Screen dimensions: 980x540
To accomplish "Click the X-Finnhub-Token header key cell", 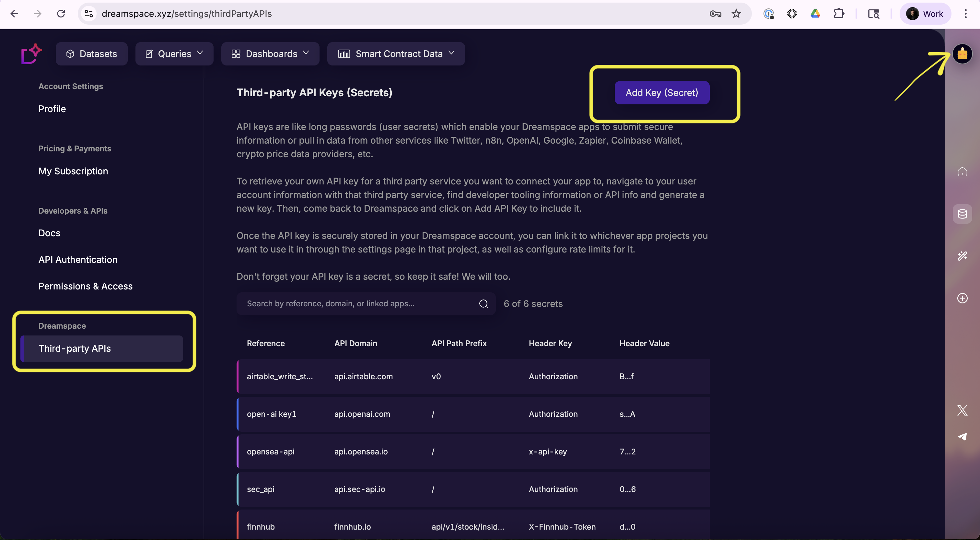I will pyautogui.click(x=562, y=527).
